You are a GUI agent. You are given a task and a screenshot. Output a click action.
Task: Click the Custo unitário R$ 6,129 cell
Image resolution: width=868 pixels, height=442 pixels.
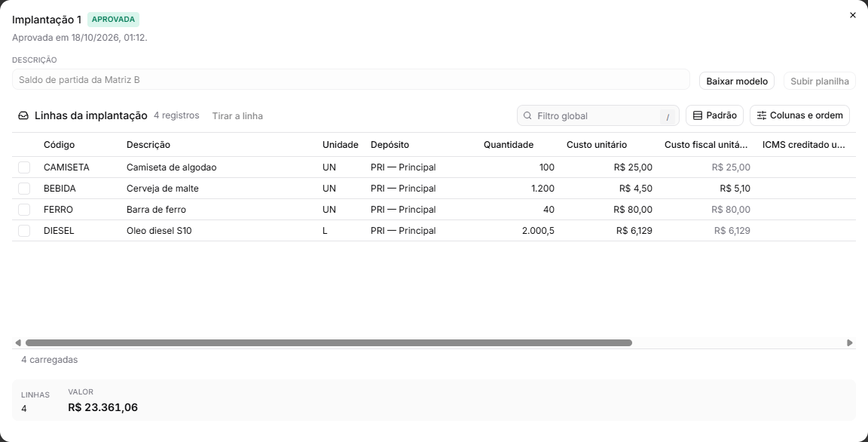634,230
